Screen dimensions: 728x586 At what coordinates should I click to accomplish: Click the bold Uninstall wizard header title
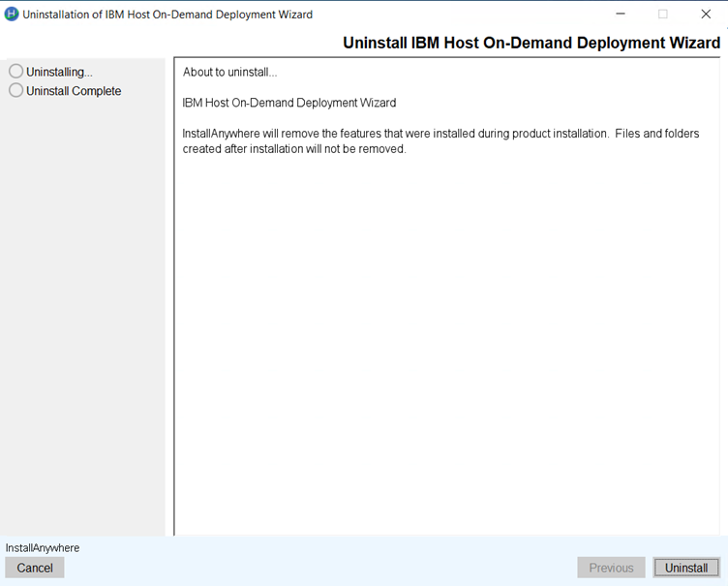[x=531, y=44]
